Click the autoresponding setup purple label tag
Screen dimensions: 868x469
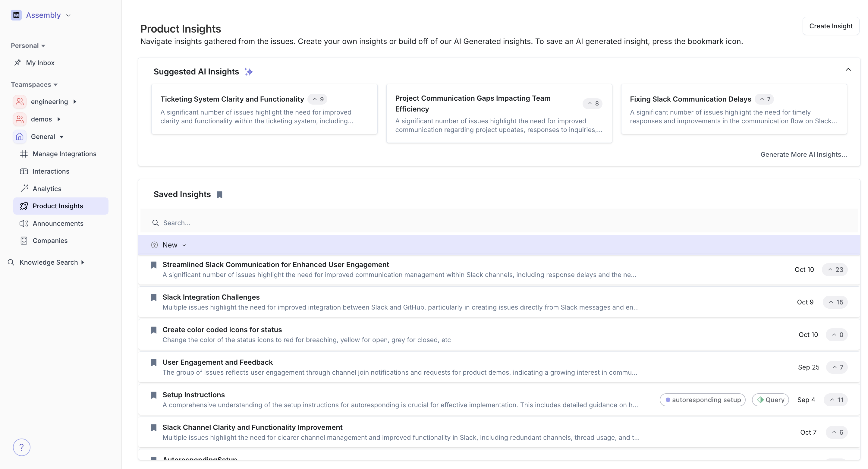702,400
